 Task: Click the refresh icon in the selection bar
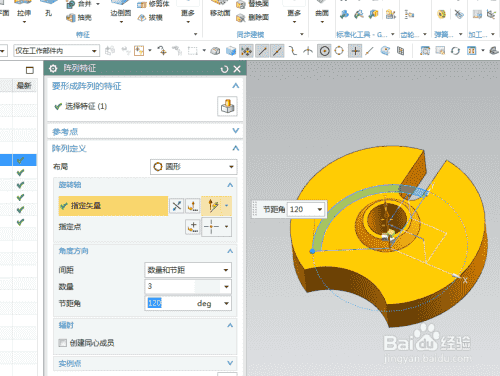click(x=455, y=51)
